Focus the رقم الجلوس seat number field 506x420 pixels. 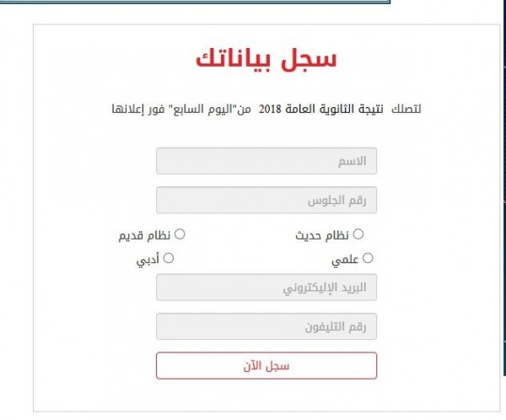266,200
